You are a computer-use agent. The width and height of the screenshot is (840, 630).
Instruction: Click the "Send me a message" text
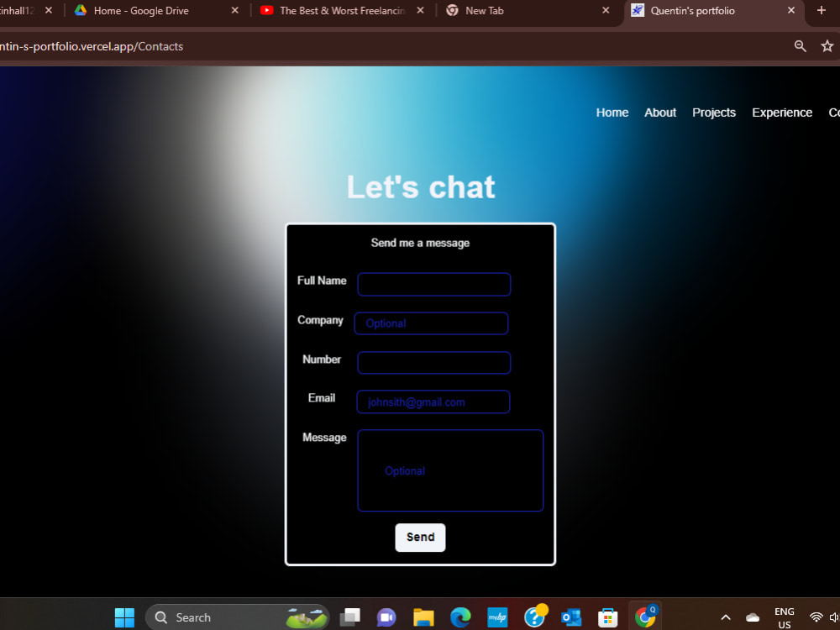420,244
